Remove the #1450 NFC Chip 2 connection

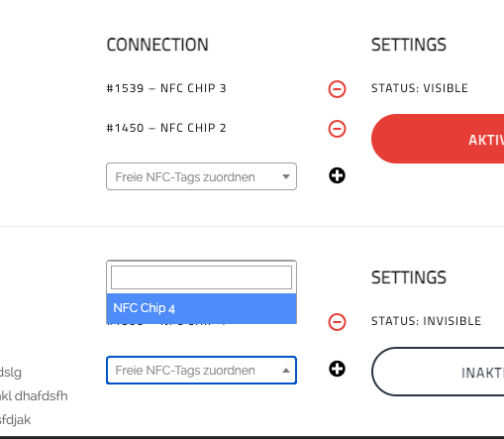click(x=337, y=129)
